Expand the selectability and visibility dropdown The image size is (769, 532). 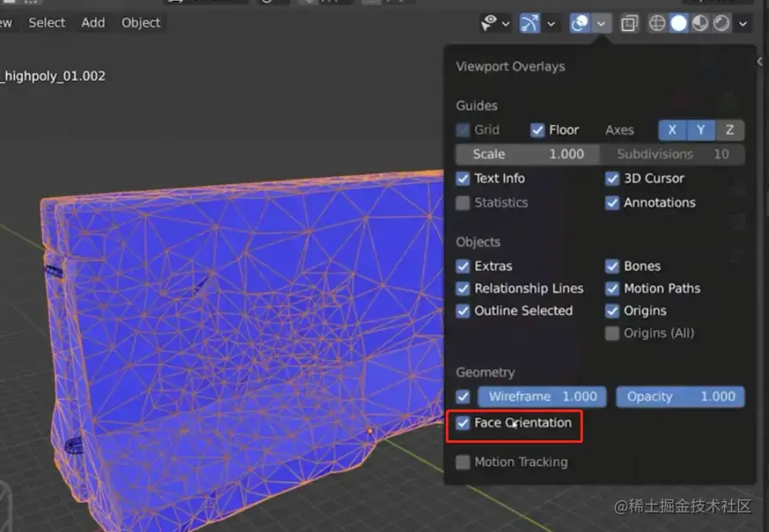[506, 23]
